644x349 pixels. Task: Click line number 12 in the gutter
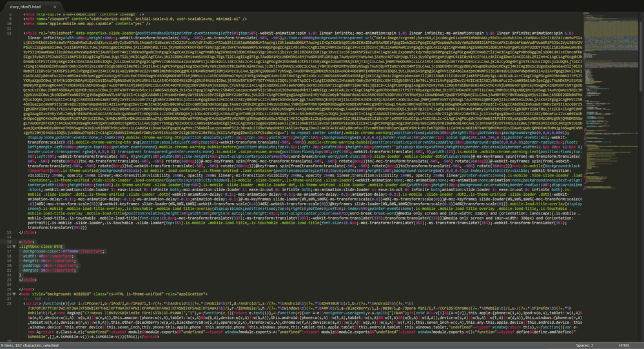[x=9, y=33]
